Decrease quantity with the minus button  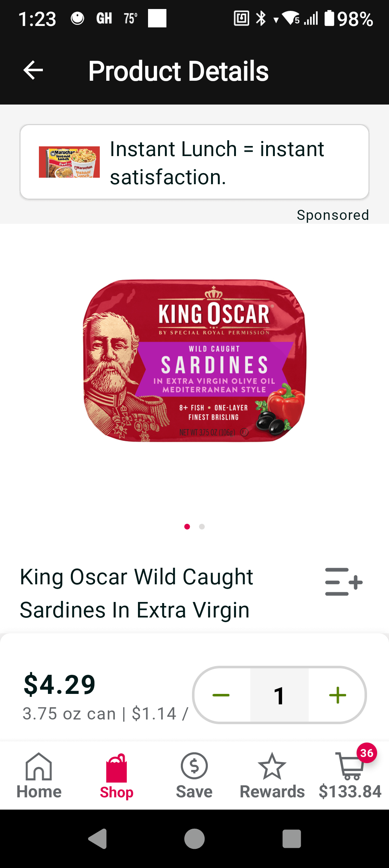(221, 695)
